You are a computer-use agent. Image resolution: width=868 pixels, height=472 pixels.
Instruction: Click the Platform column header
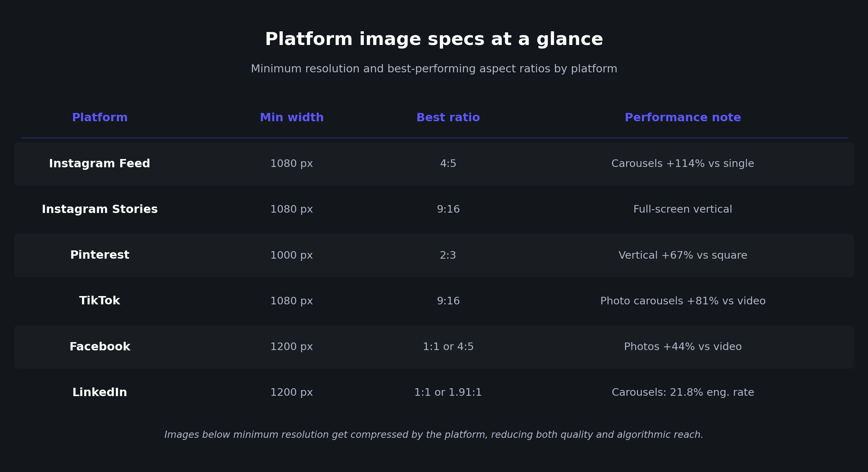point(100,118)
